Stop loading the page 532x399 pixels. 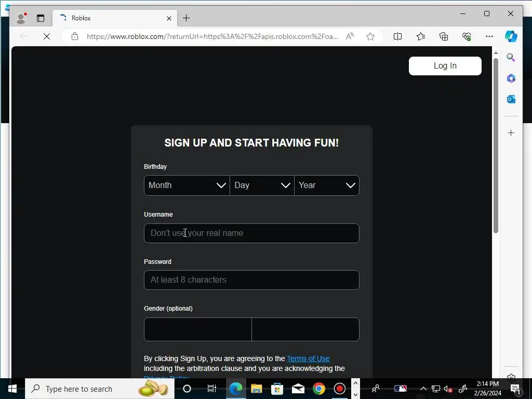[47, 36]
